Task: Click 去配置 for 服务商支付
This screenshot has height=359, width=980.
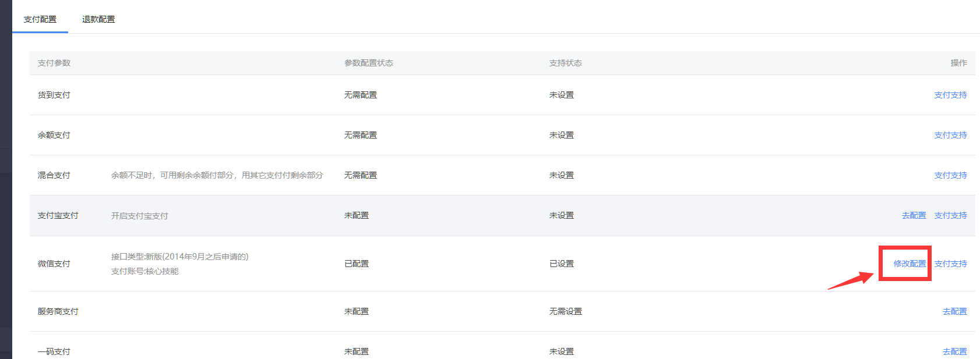Action: [954, 311]
